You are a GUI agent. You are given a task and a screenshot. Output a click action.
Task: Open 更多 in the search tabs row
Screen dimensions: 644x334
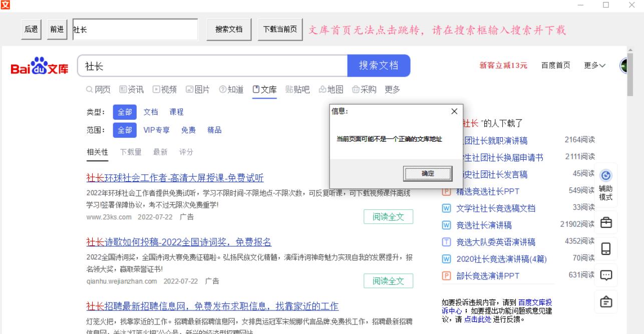[393, 90]
